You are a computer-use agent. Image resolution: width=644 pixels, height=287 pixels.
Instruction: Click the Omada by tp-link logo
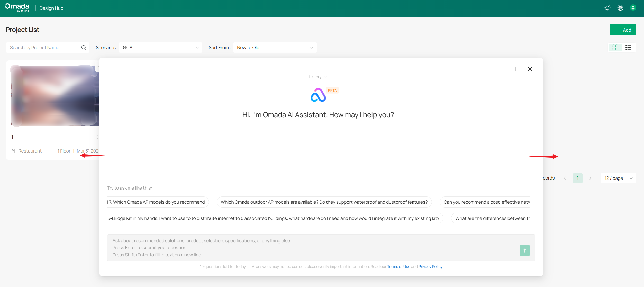[17, 8]
